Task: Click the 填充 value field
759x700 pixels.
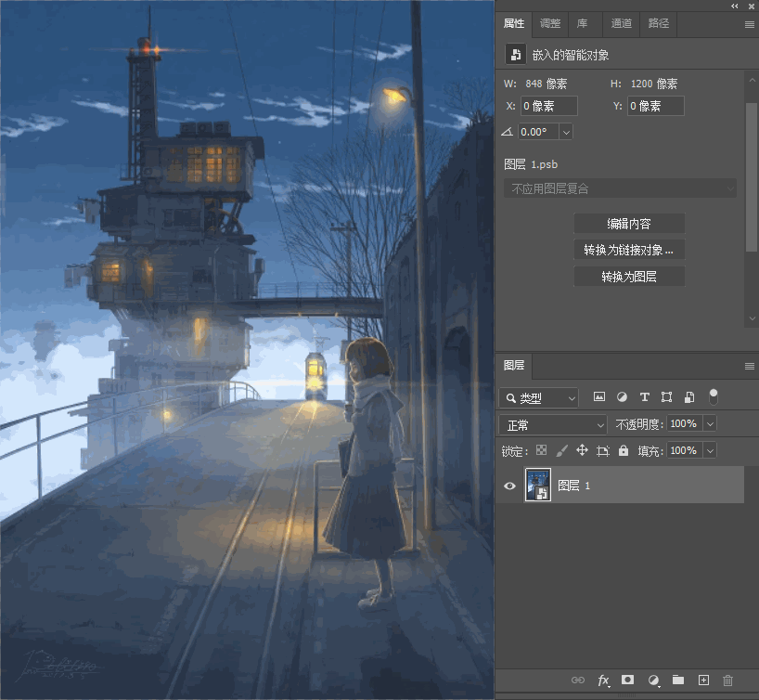Action: point(685,450)
